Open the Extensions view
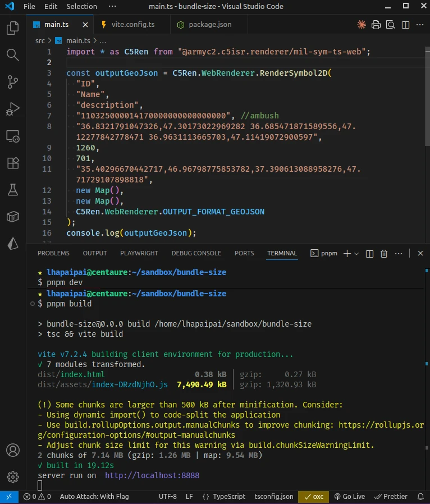Screen dimensions: 430x504 [x=13, y=163]
